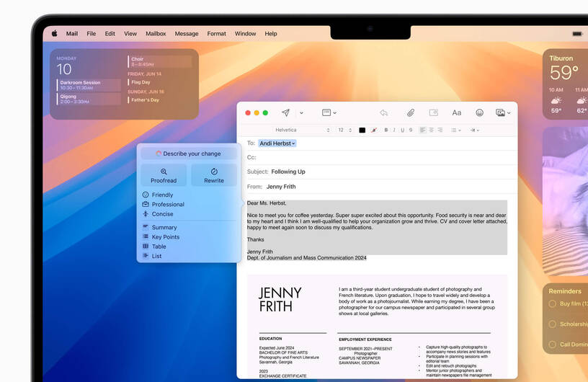Viewport: 588px width, 382px height.
Task: Click the From field Jenny Frith
Action: (x=382, y=187)
